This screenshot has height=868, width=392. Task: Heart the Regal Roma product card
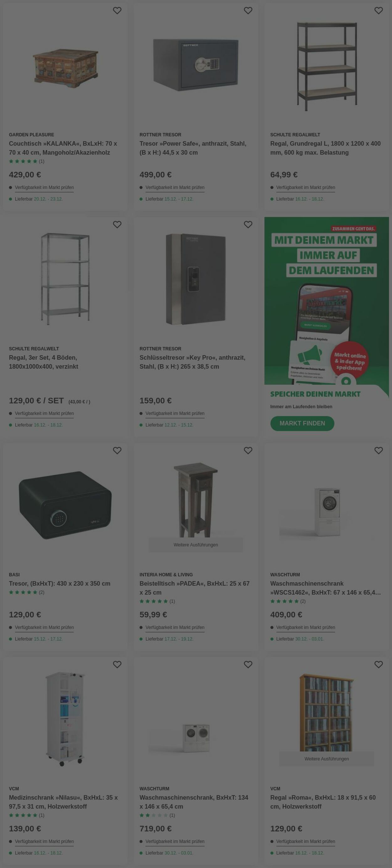(379, 664)
